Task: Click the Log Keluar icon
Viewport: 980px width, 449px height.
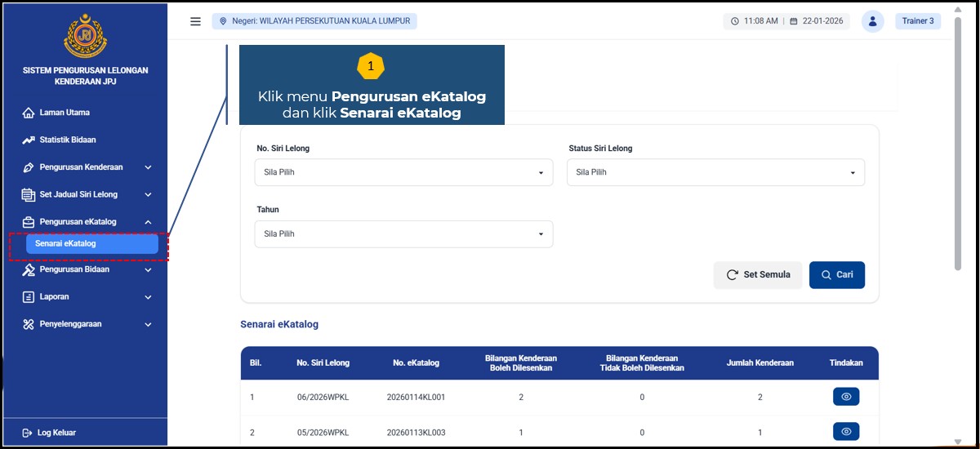Action: 27,433
